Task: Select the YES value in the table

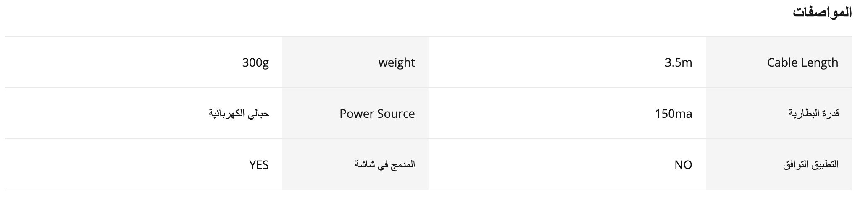Action: pyautogui.click(x=259, y=165)
